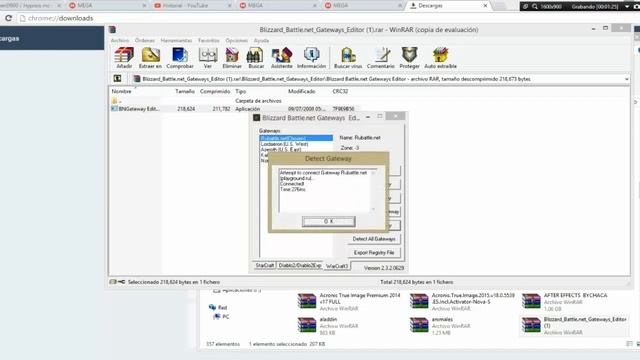Switch to the YouTube Chrome tab
Screen dimensions: 640x360
(191, 6)
